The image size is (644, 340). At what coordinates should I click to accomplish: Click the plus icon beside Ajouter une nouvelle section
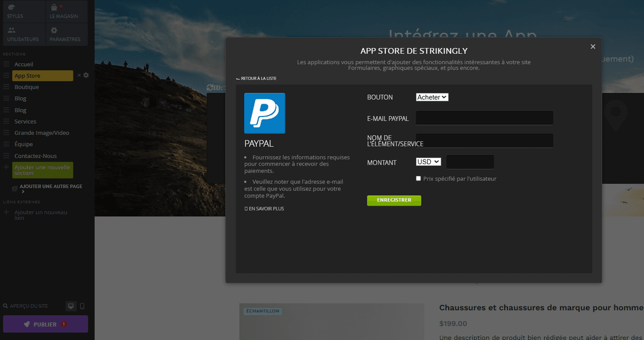point(6,168)
